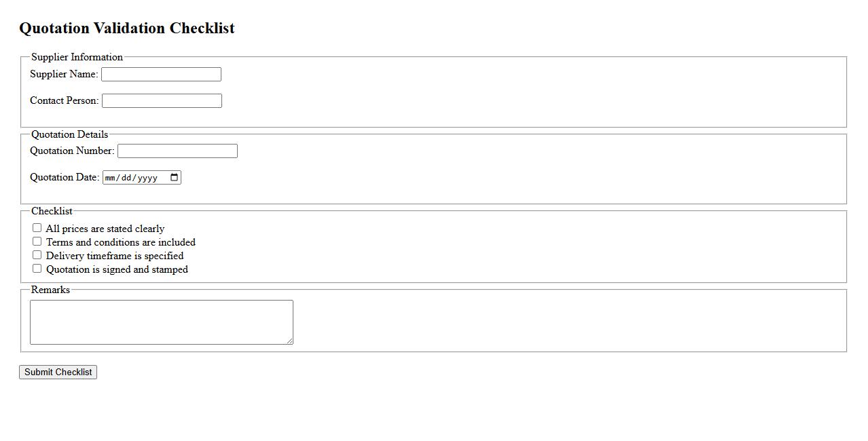This screenshot has width=868, height=441.
Task: Click the 'Supplier Name:' label
Action: point(64,74)
